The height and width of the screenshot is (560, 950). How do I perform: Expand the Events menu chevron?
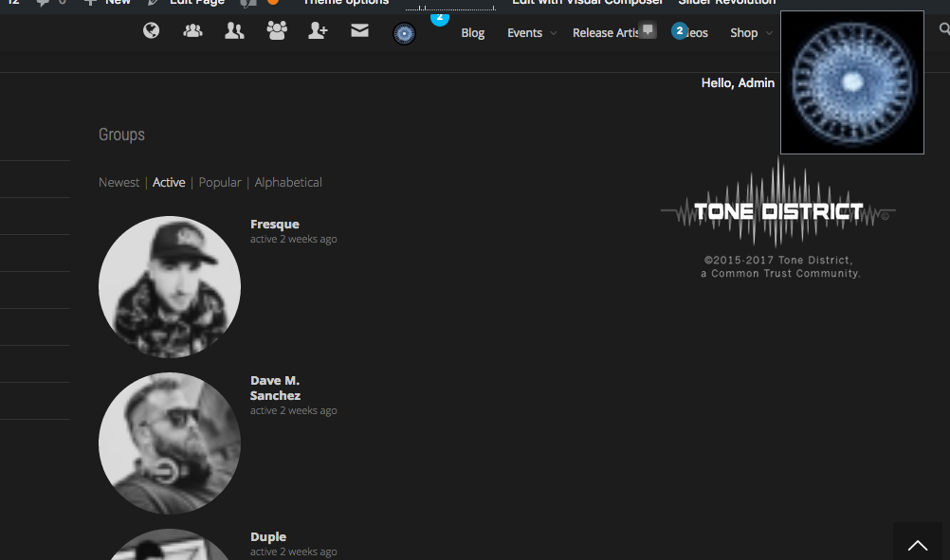tap(553, 33)
